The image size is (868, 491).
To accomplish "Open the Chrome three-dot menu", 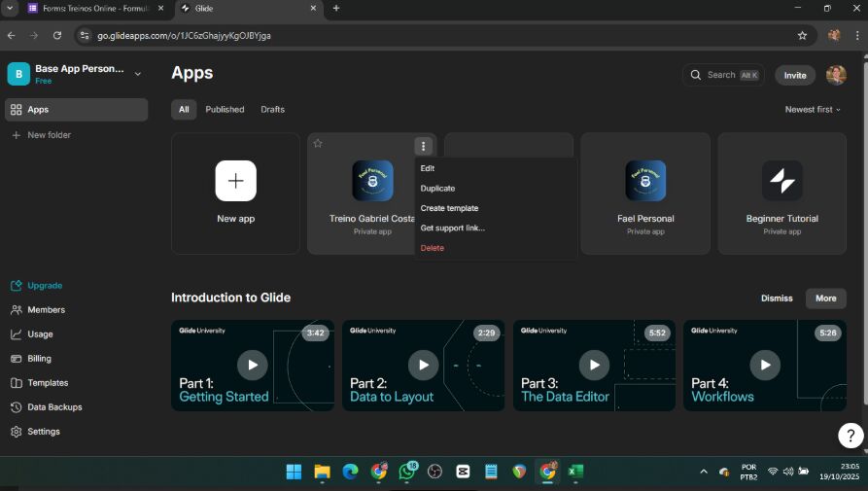I will (857, 35).
